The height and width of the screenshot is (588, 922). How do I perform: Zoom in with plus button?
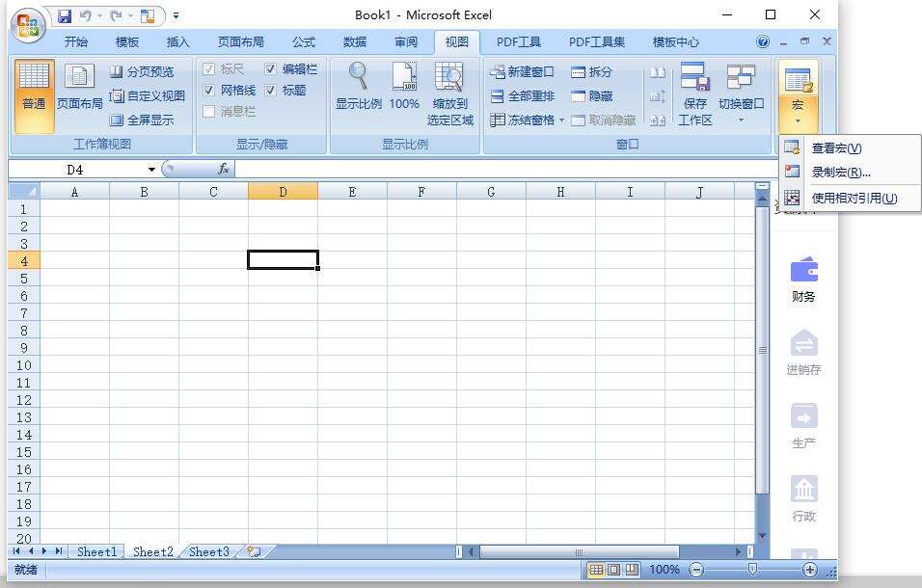click(810, 569)
